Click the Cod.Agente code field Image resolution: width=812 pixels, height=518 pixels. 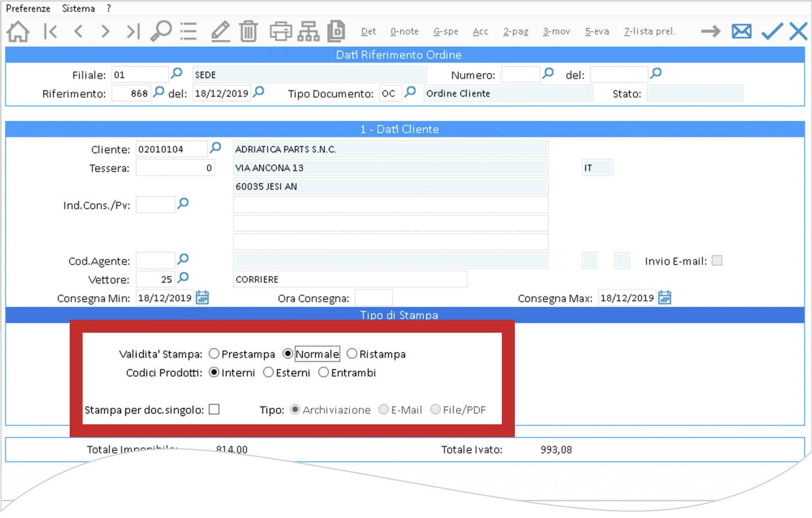point(155,260)
